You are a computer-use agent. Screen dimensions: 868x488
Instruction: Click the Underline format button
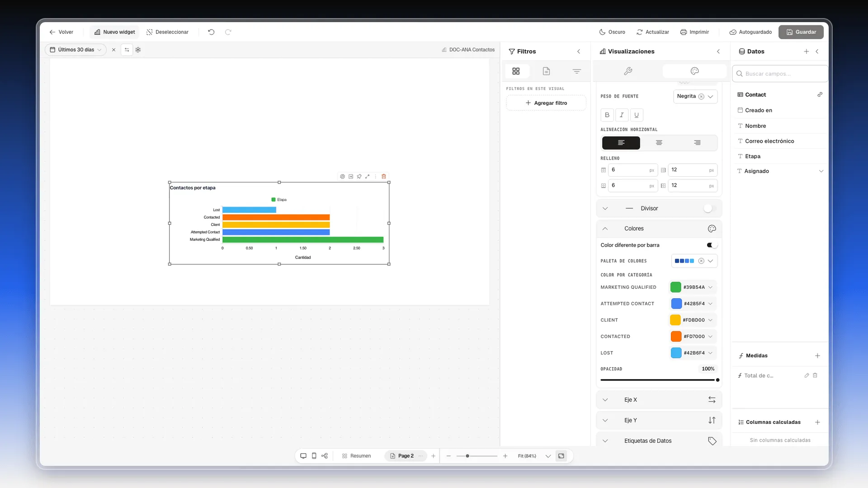(637, 115)
